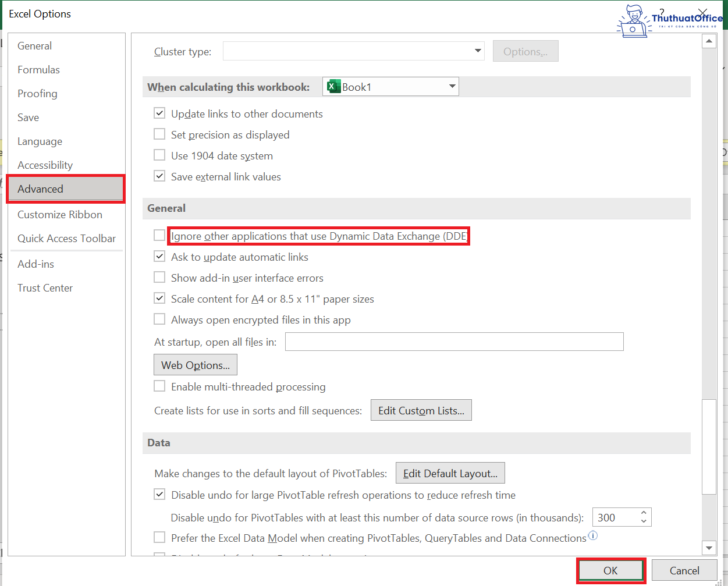728x586 pixels.
Task: Open the workbook selection dropdown showing Book1
Action: tap(452, 86)
